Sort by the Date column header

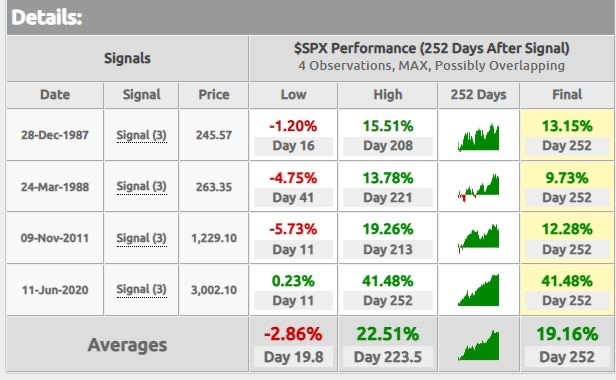click(x=55, y=95)
